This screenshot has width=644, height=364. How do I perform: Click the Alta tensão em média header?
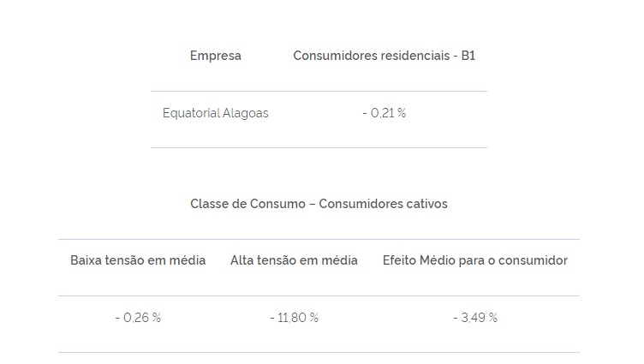pos(294,260)
